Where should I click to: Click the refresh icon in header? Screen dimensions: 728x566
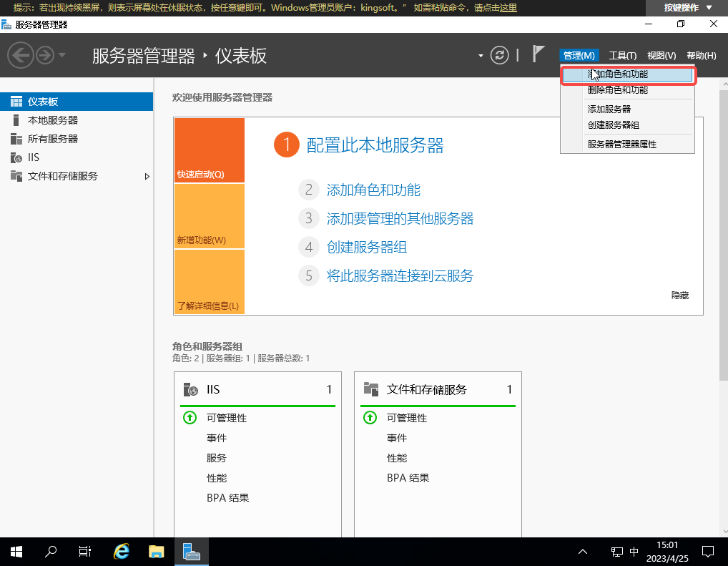click(500, 55)
